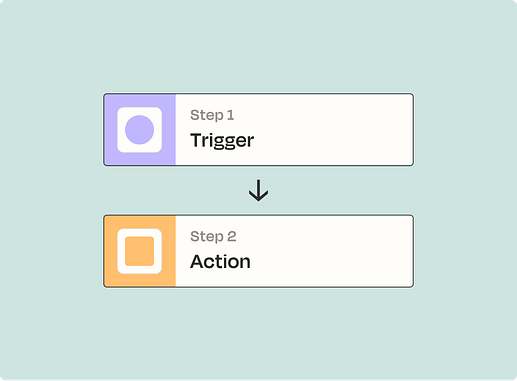Viewport: 517px width, 381px height.
Task: Click the orange square Action icon
Action: tap(139, 251)
